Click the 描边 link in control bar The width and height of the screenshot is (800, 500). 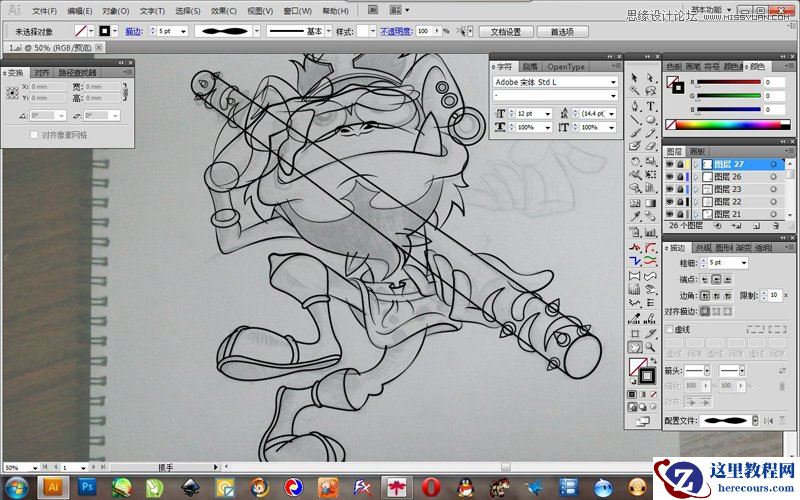pyautogui.click(x=134, y=31)
